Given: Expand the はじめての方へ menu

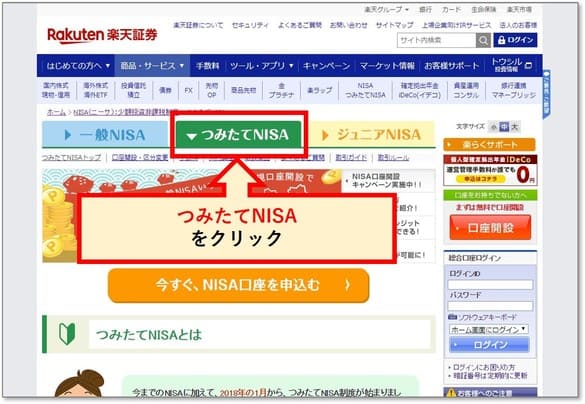Looking at the screenshot, I should click(x=78, y=66).
